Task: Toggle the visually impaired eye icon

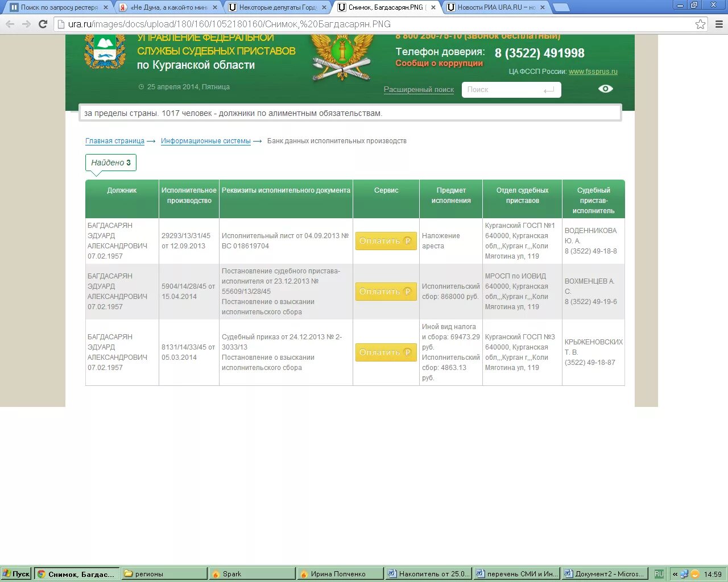Action: 606,89
